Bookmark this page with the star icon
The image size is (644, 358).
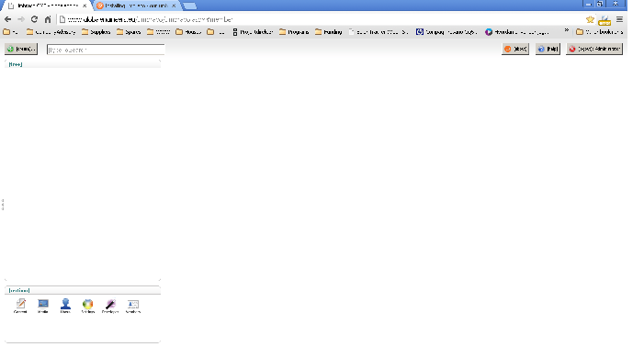[590, 19]
